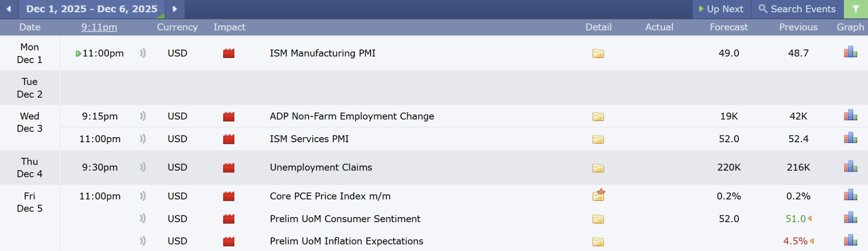Go to next week arrow
868x251 pixels.
point(175,9)
